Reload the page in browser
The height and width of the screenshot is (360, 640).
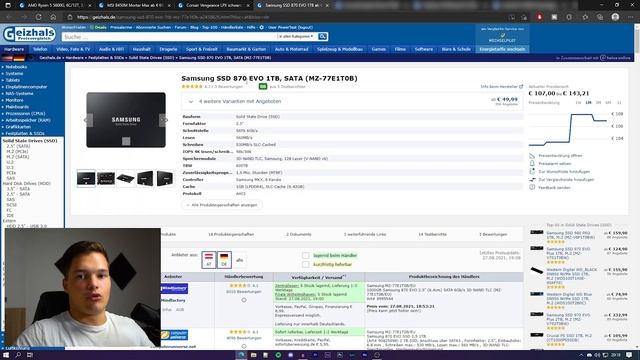[38, 17]
